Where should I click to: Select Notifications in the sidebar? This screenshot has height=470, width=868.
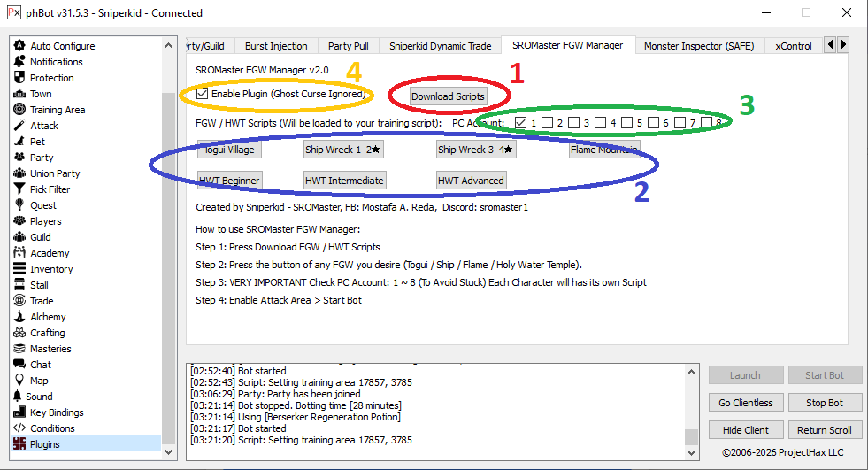pyautogui.click(x=56, y=62)
